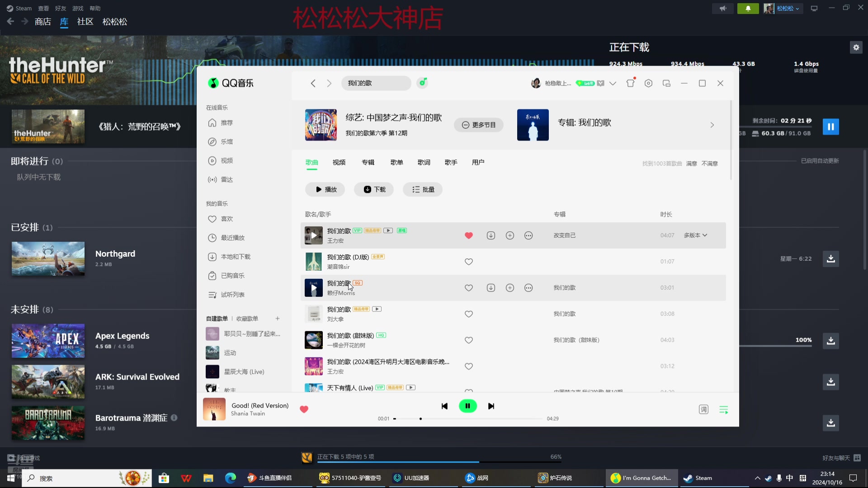Screen dimensions: 868x488
Task: Switch QQ Music to mini mode icon
Action: click(x=666, y=83)
